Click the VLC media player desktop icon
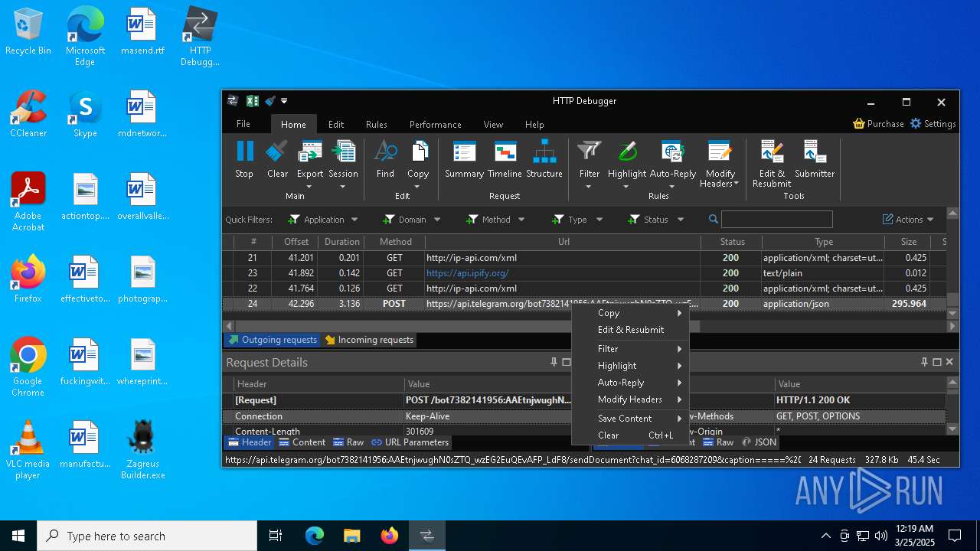The width and height of the screenshot is (980, 551). pos(28,450)
